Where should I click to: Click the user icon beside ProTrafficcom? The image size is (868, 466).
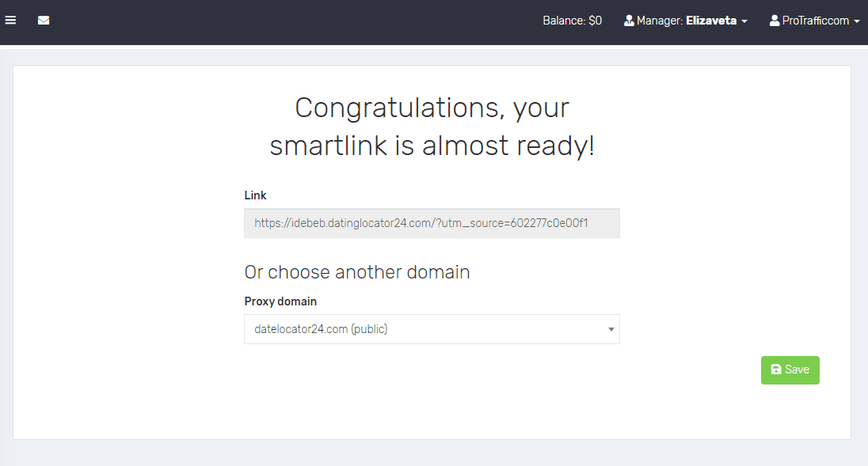[775, 21]
